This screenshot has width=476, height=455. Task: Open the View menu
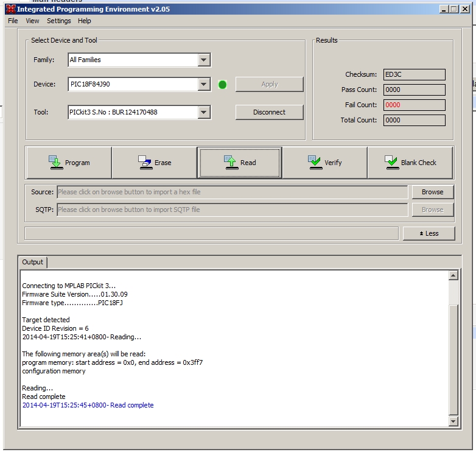tap(32, 21)
